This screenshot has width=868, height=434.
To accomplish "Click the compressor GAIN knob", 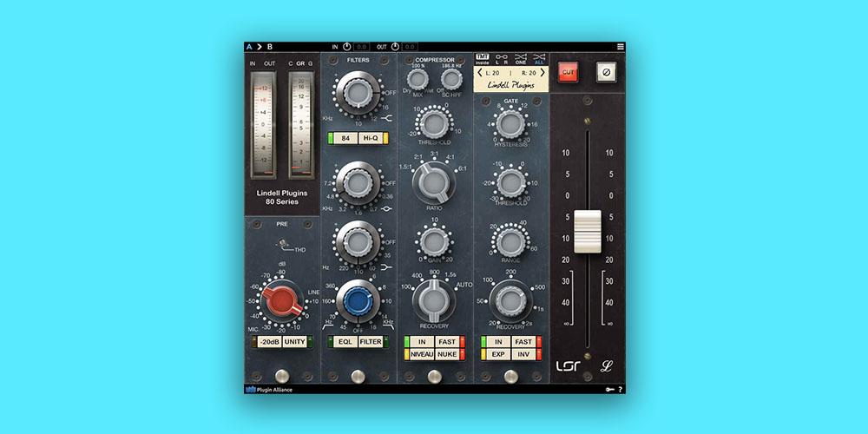I will pyautogui.click(x=435, y=242).
